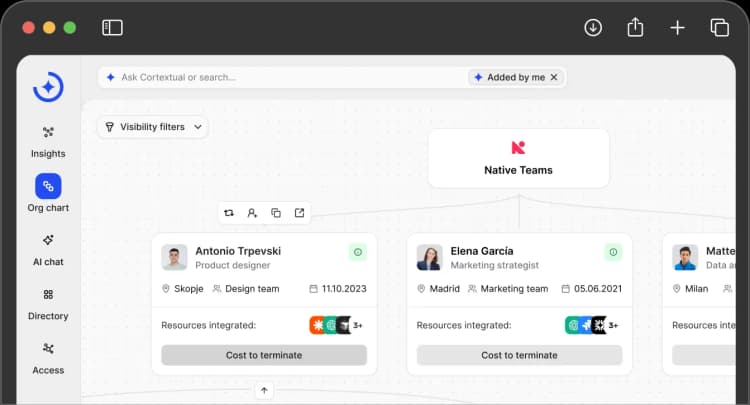
Task: Show tab overview icon
Action: [x=719, y=27]
